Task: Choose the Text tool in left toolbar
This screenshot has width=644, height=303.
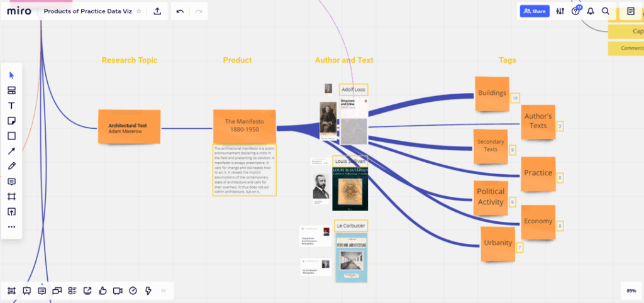Action: tap(11, 106)
